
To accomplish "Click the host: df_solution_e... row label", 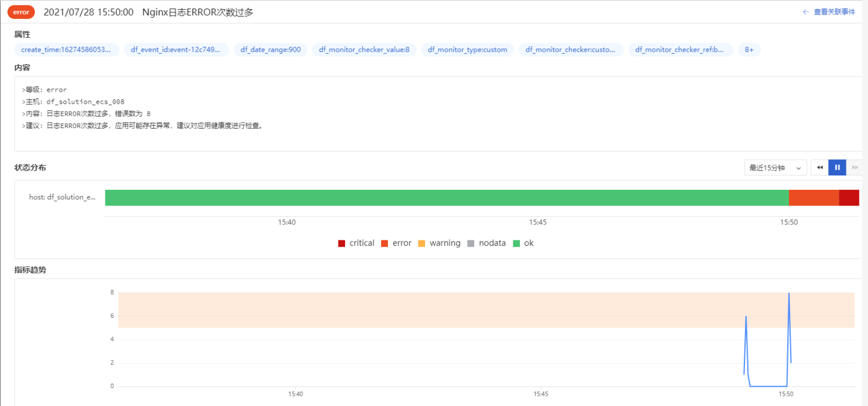I will click(62, 197).
